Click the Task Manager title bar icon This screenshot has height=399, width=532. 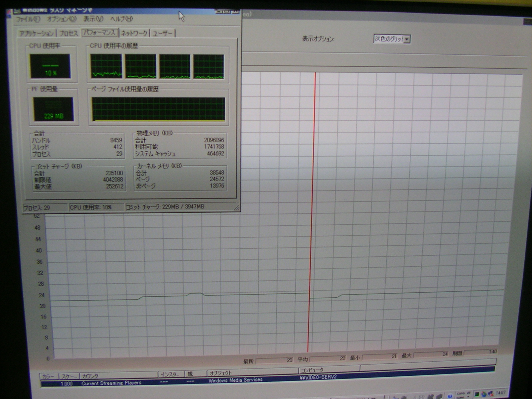17,11
